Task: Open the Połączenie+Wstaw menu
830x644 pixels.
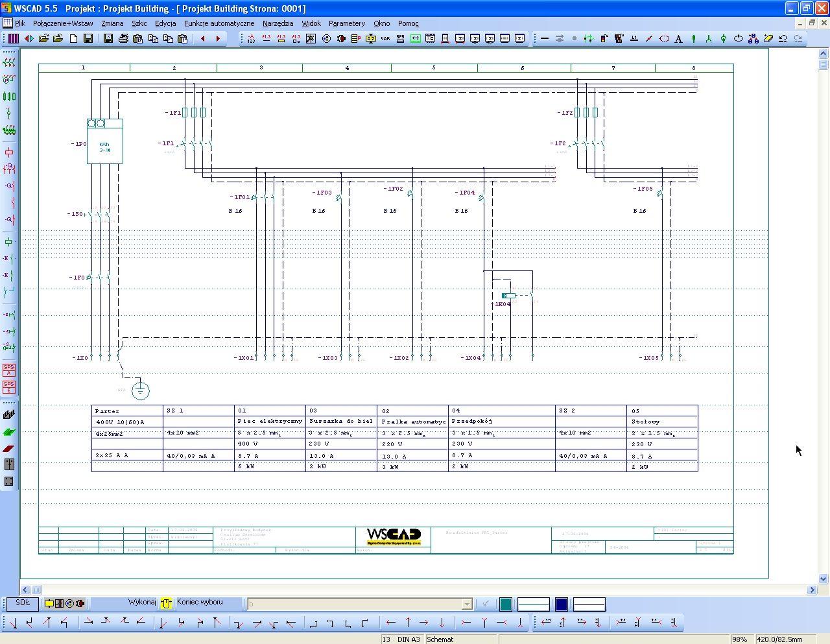Action: (x=63, y=23)
